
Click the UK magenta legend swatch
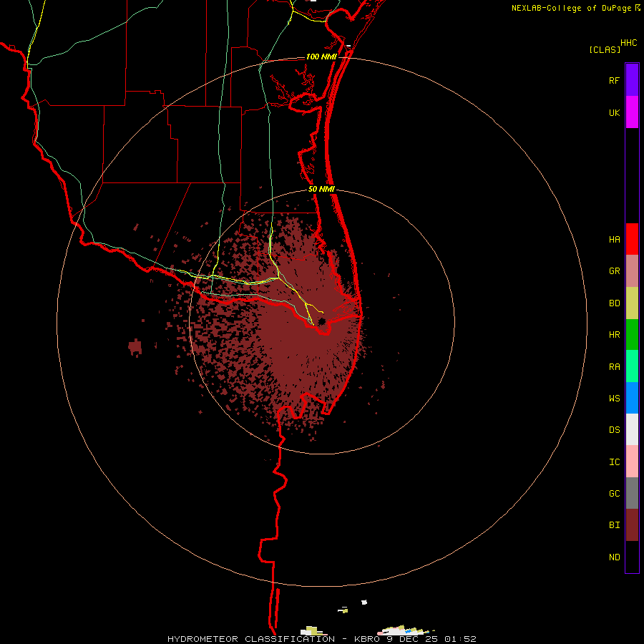(632, 112)
